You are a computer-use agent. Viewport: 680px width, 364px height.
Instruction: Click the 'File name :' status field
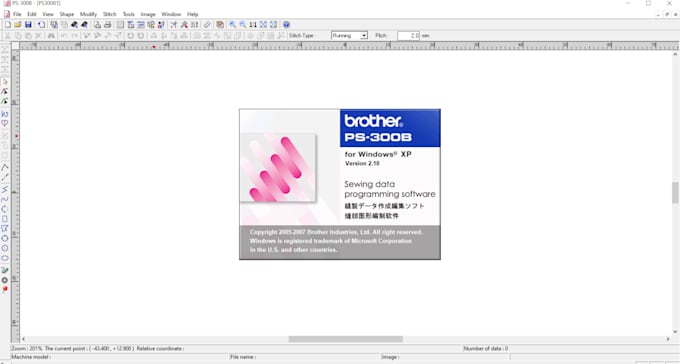(243, 357)
